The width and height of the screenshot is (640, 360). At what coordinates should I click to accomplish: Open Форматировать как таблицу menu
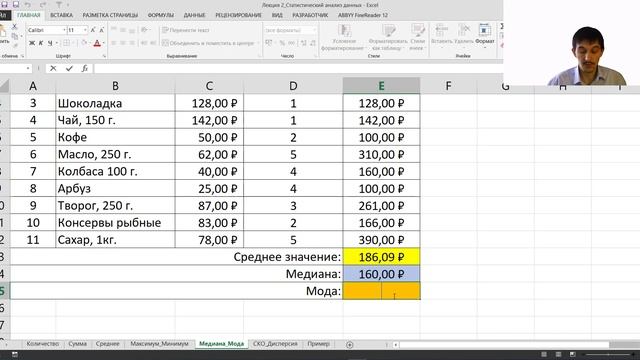click(388, 37)
